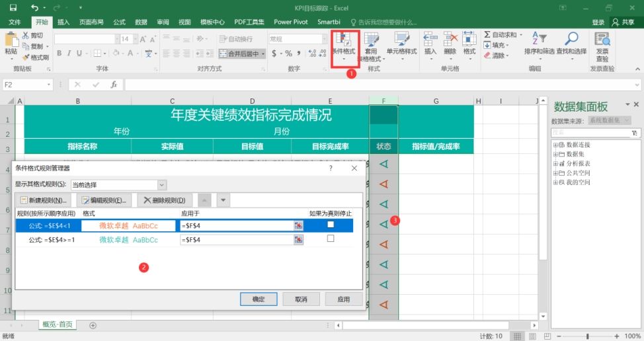This screenshot has height=341, width=644.
Task: Toggle stop-if-true checkbox for =$E$4>=1 rule
Action: [x=331, y=239]
